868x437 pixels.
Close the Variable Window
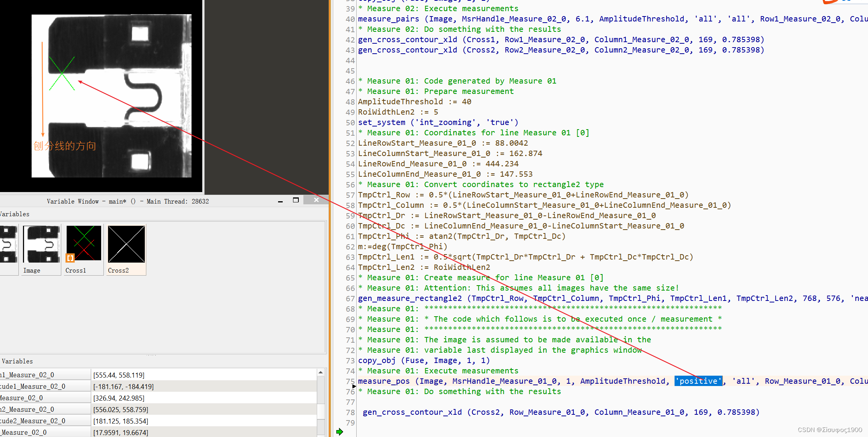click(x=316, y=200)
